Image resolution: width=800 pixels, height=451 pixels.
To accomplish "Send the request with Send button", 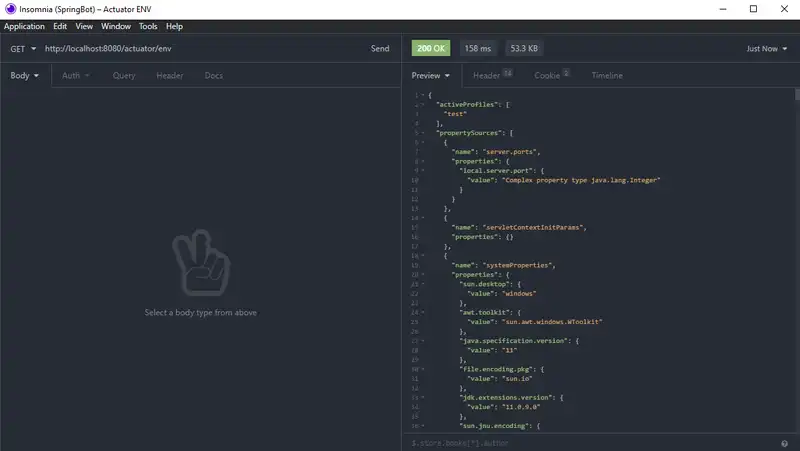I will pyautogui.click(x=380, y=48).
